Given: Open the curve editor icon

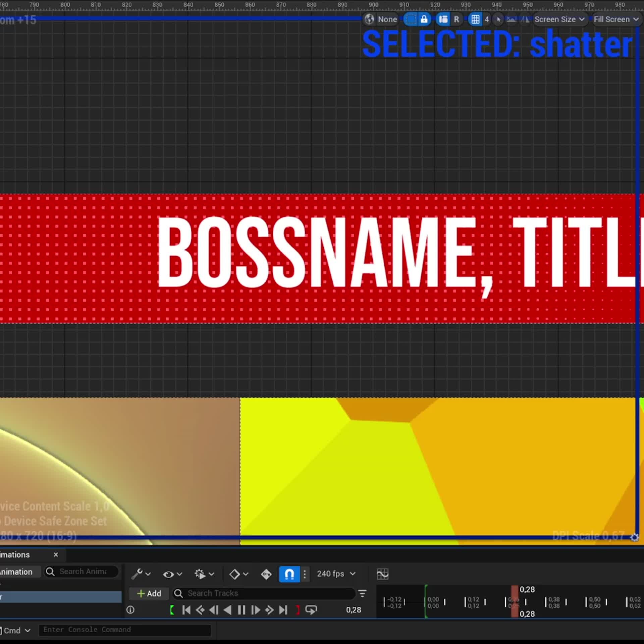Looking at the screenshot, I should (x=382, y=574).
